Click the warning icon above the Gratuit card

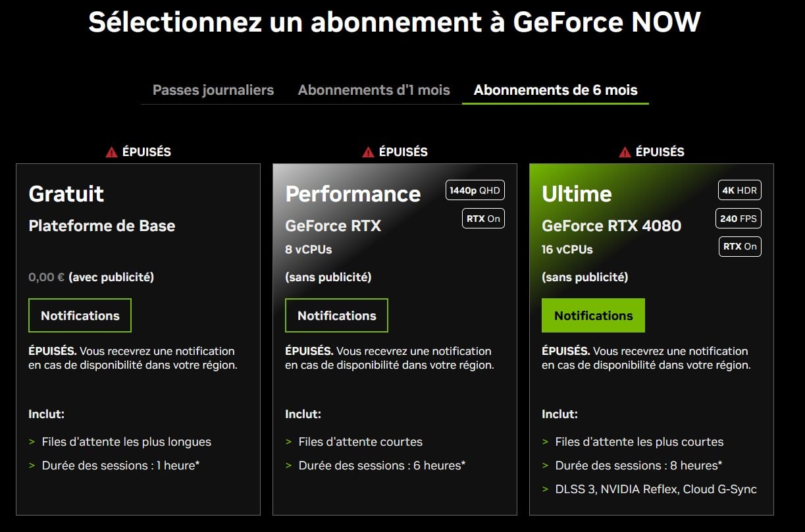coord(112,152)
